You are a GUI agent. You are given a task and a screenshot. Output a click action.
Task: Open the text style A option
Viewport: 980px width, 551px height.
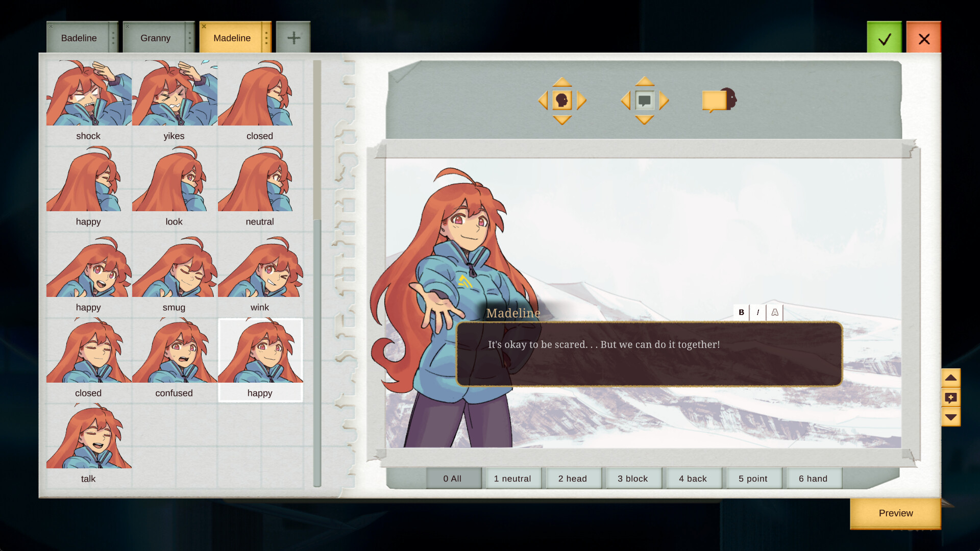click(775, 312)
